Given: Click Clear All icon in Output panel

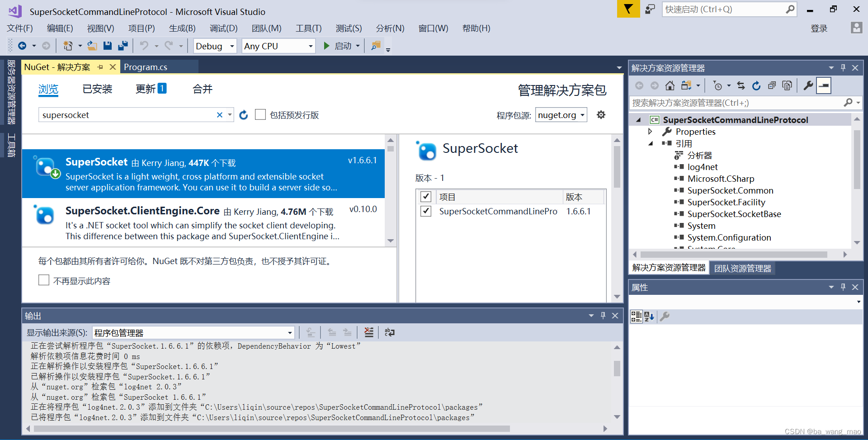Looking at the screenshot, I should [x=369, y=332].
